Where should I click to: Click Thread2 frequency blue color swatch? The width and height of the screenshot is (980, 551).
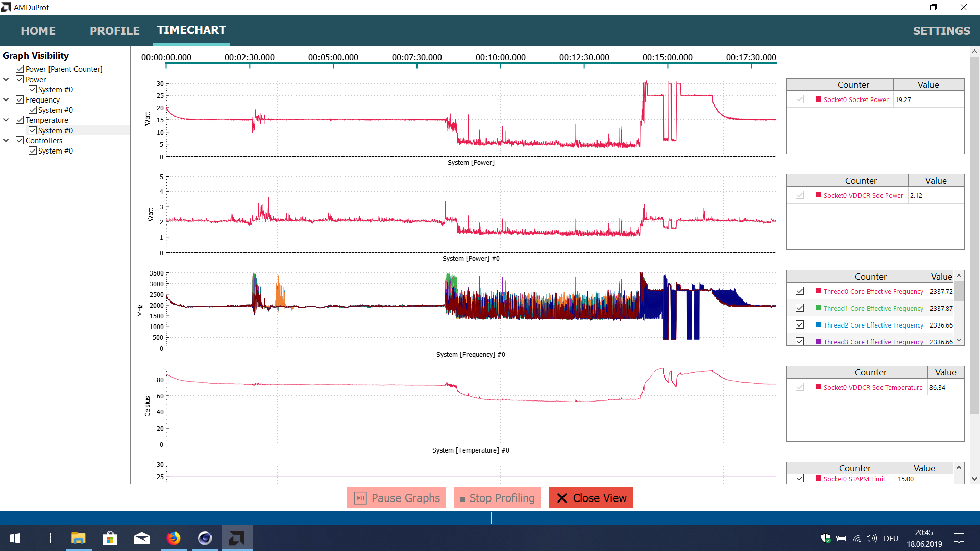pyautogui.click(x=818, y=325)
